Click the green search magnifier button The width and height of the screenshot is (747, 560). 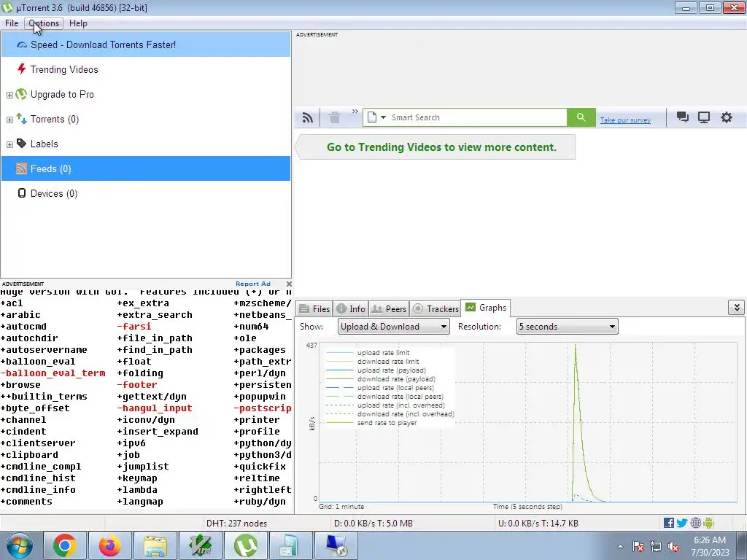click(x=581, y=117)
